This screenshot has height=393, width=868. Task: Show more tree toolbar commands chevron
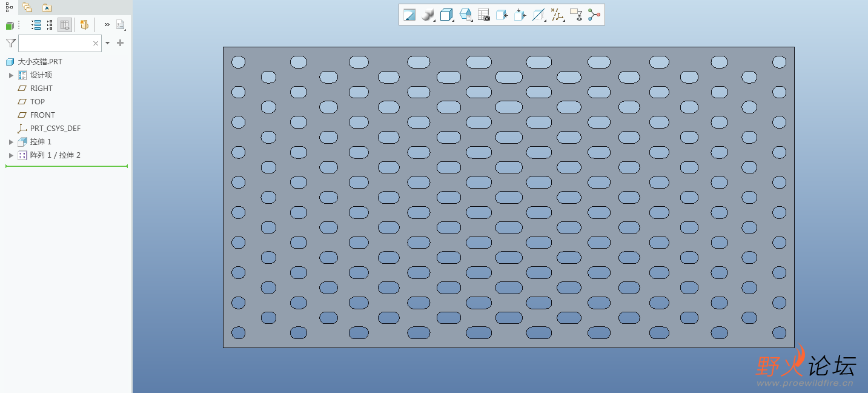point(107,25)
